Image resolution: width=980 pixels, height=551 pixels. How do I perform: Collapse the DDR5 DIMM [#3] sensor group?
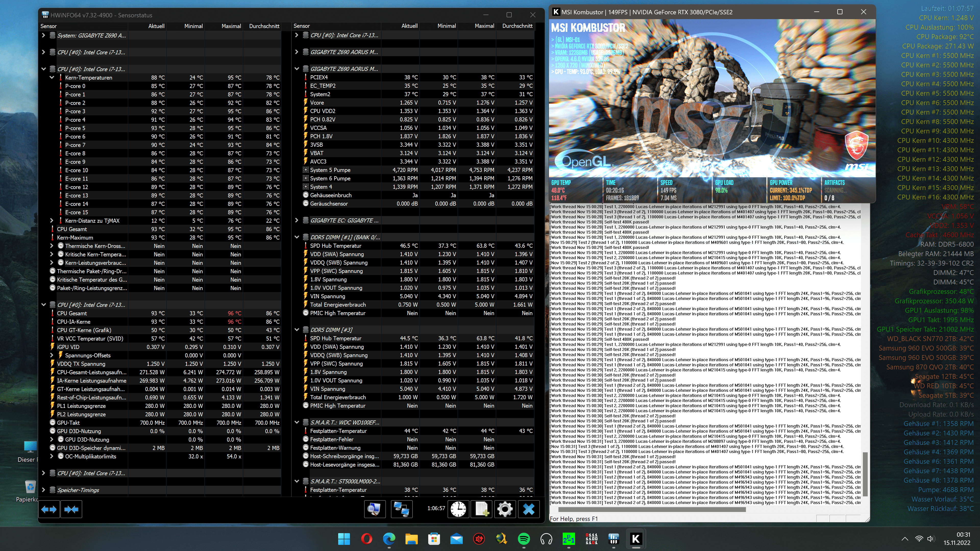[x=297, y=330]
